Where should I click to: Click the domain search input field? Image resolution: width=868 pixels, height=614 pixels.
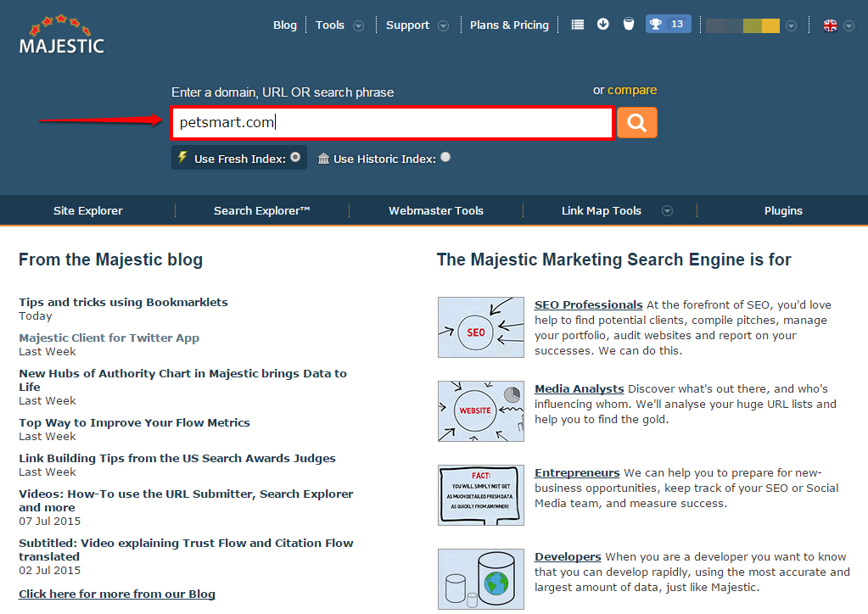click(392, 123)
